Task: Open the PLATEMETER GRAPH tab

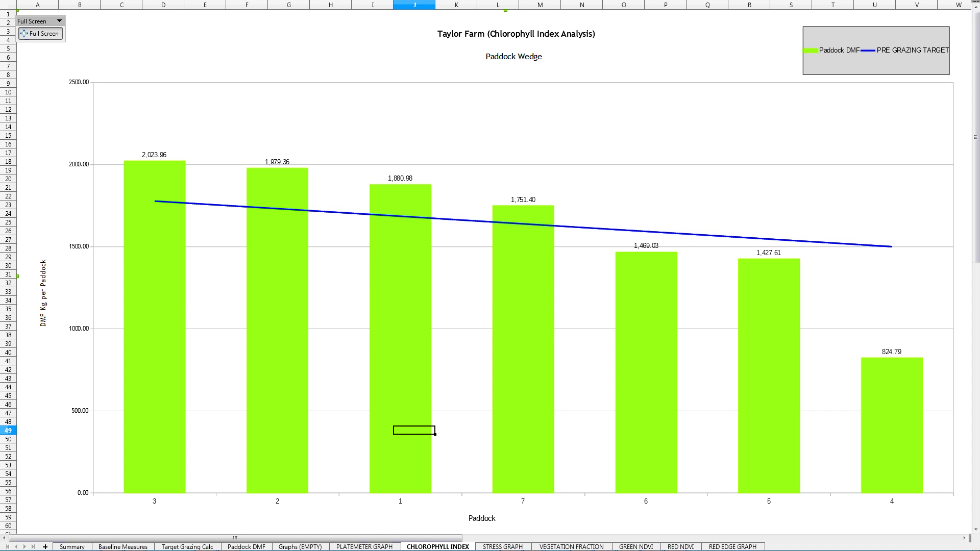Action: click(364, 546)
